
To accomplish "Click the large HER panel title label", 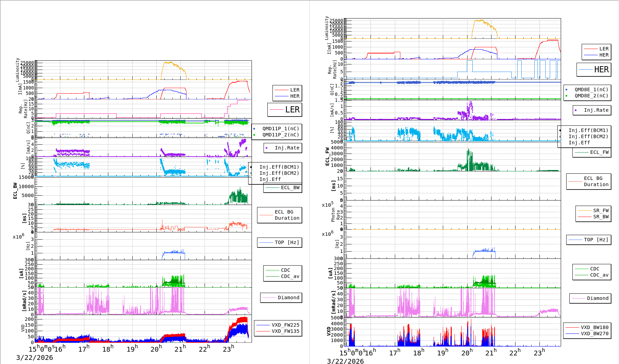I will 601,70.
